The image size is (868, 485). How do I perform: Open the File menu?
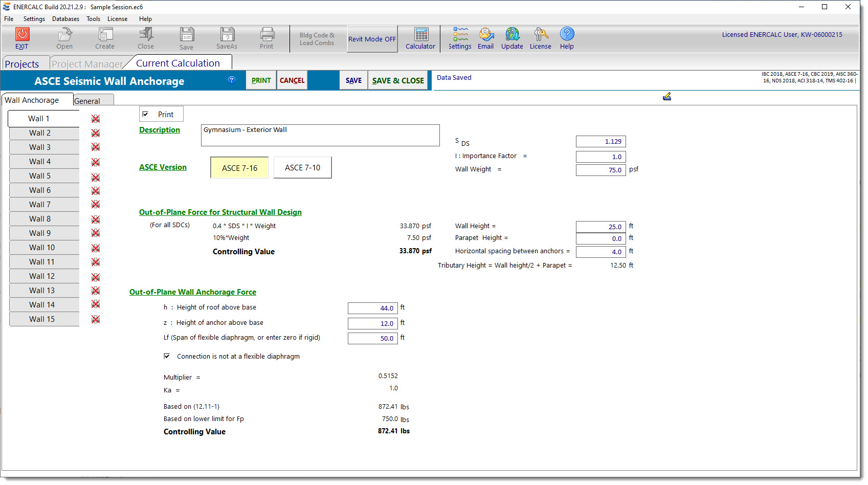point(9,19)
